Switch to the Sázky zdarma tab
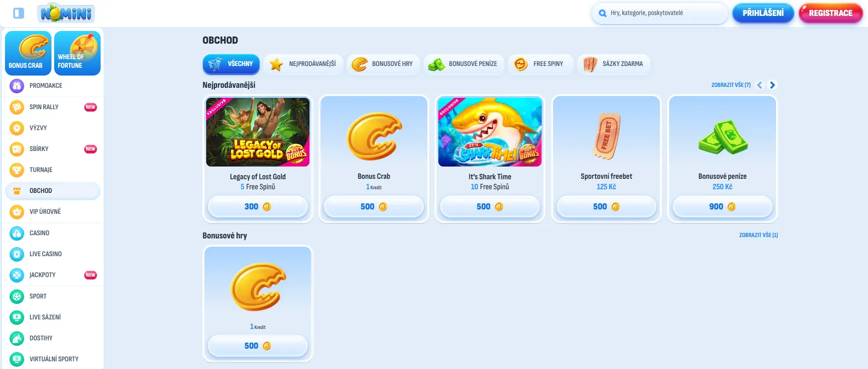The width and height of the screenshot is (868, 369). click(x=614, y=64)
